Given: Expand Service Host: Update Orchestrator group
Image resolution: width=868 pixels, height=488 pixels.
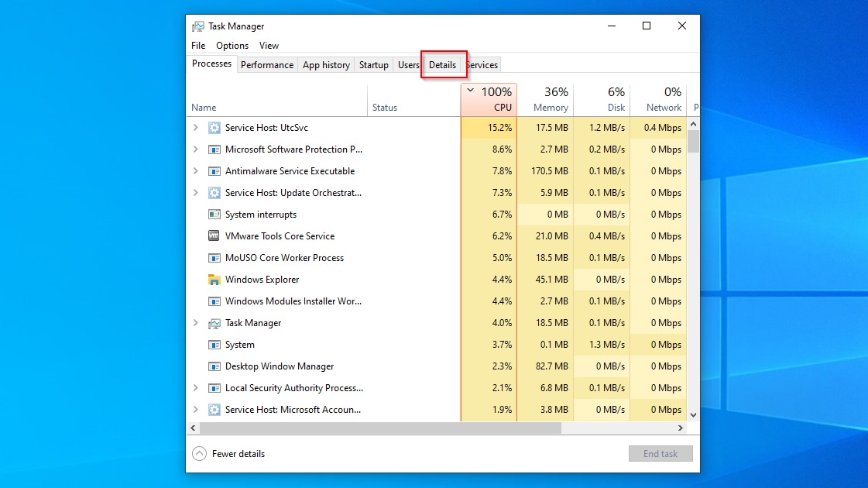Looking at the screenshot, I should click(195, 193).
